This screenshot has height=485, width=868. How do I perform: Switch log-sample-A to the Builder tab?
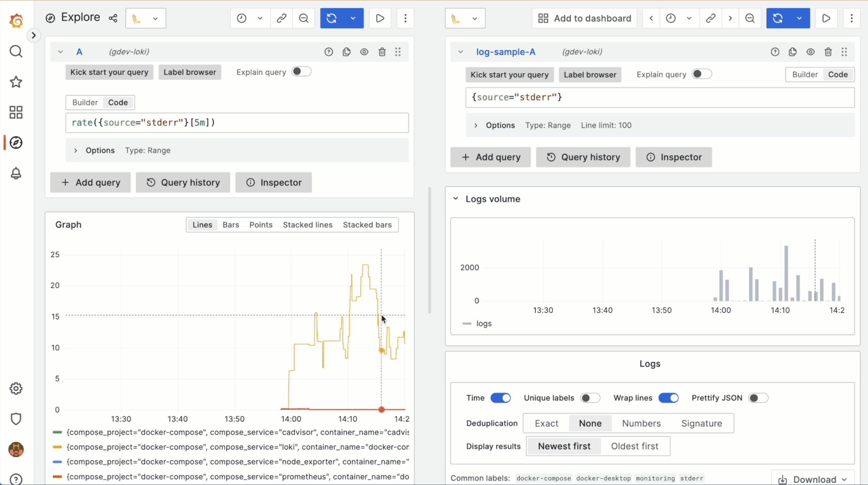[805, 74]
